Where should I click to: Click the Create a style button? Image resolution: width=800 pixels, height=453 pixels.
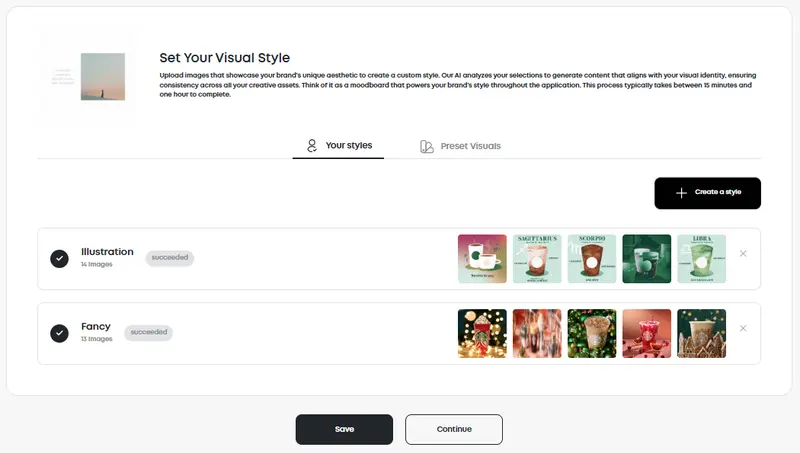click(x=707, y=193)
